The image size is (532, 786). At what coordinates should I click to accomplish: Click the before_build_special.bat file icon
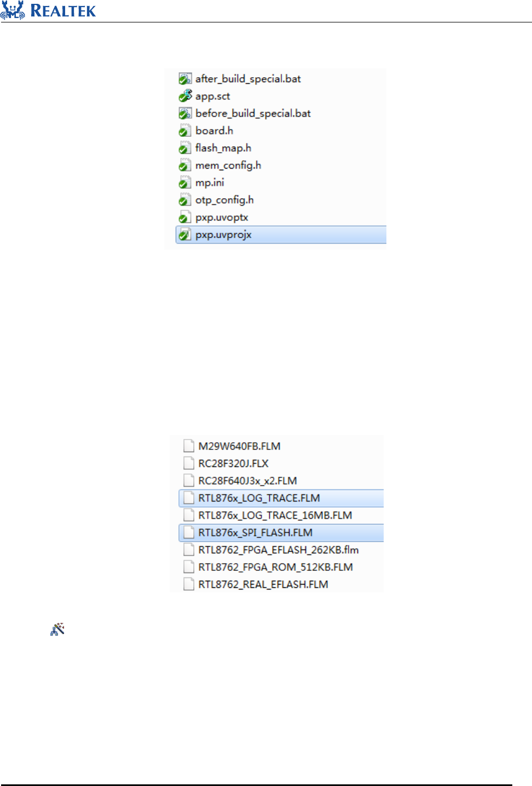click(x=185, y=113)
